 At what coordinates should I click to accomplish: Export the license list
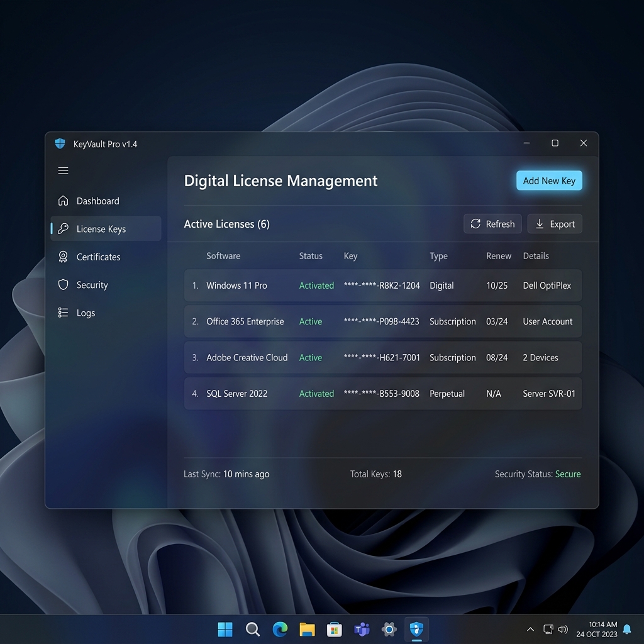555,224
